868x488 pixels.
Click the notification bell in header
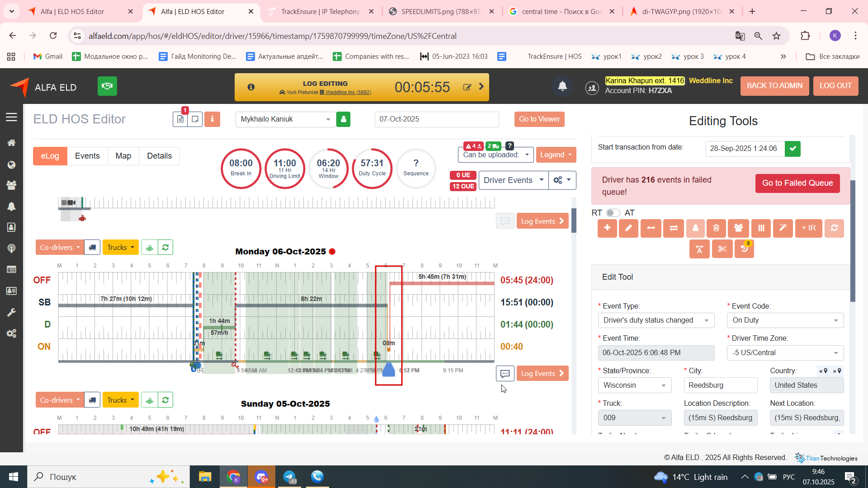(562, 86)
